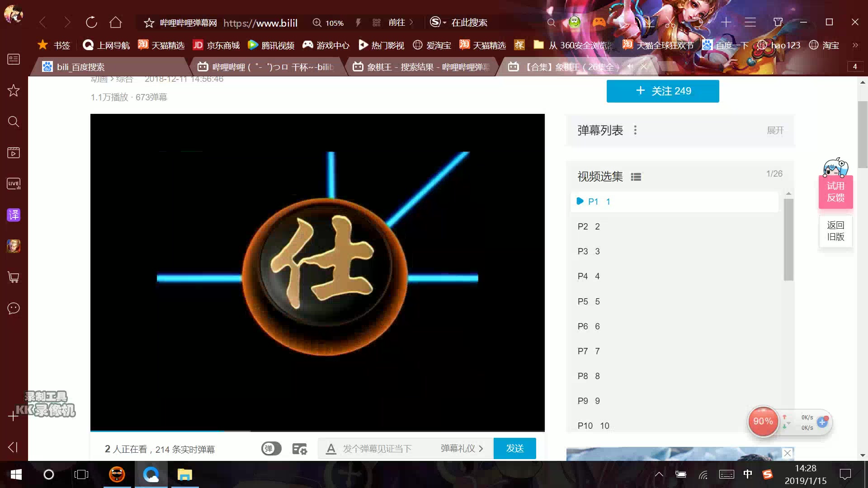Open danmaku settings gear icon

tap(299, 449)
